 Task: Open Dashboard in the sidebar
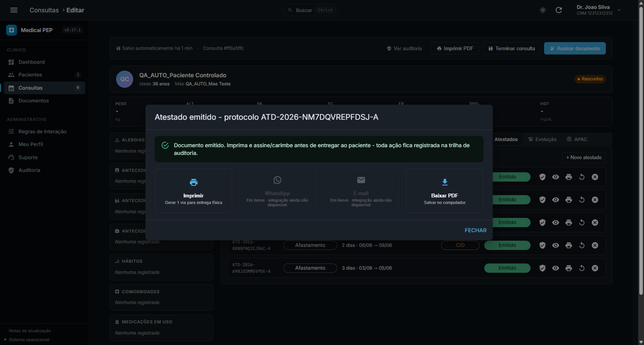click(44, 62)
